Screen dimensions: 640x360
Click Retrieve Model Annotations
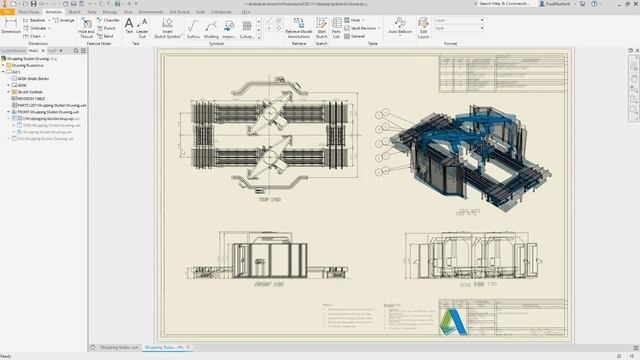click(299, 28)
